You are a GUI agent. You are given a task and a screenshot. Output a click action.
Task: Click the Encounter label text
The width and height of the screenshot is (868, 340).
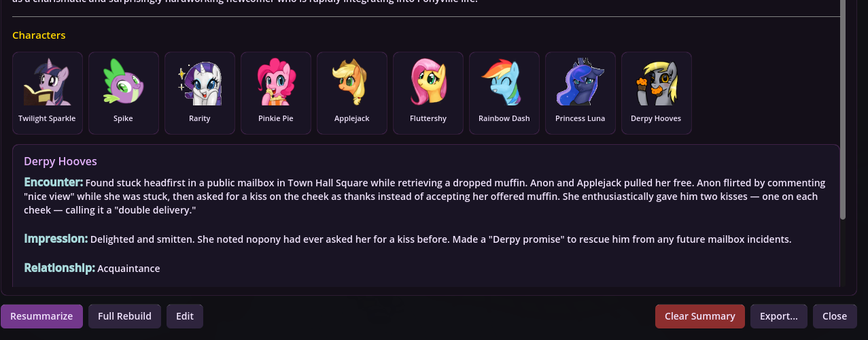(x=54, y=182)
